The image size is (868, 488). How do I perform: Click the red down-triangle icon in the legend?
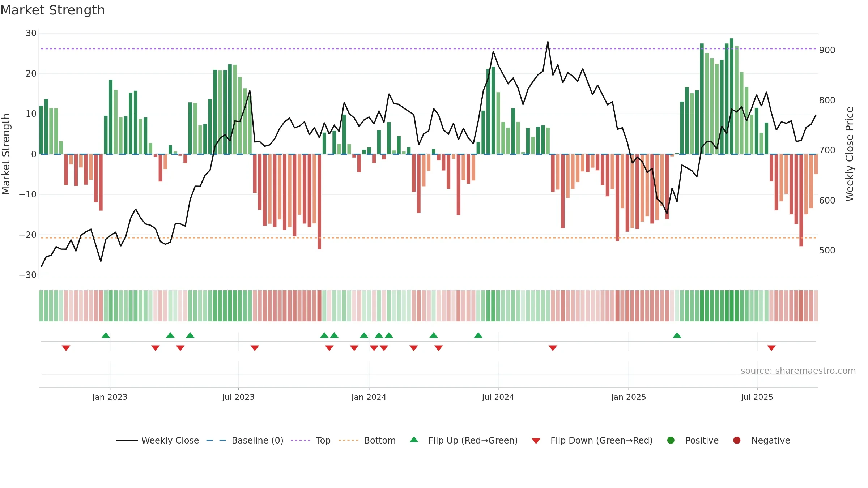536,441
